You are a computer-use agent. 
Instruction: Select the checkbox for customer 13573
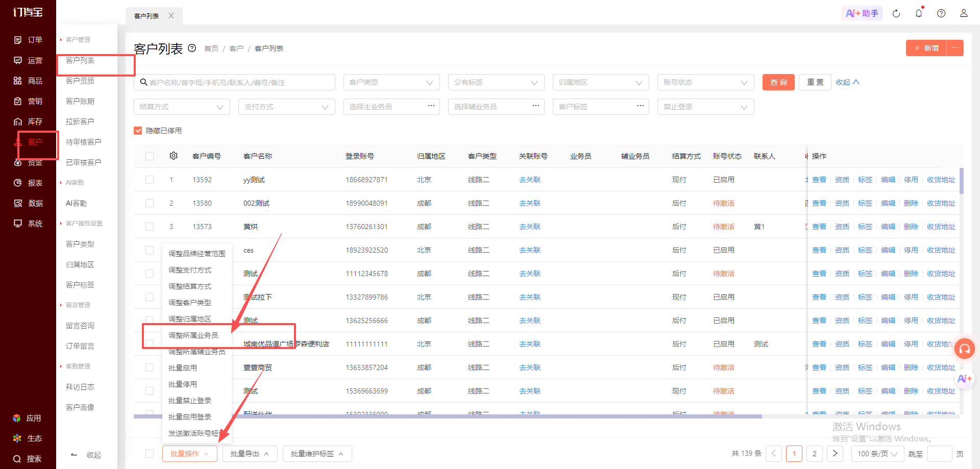pos(150,227)
